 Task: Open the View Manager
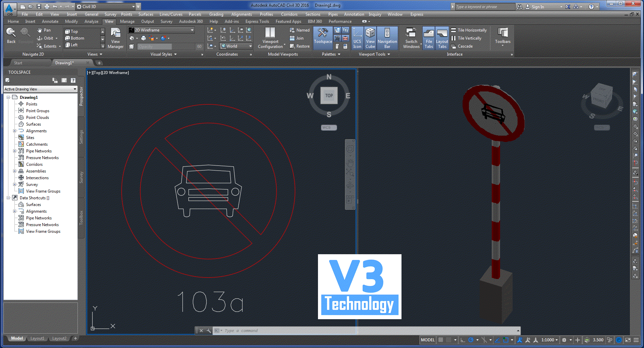(115, 38)
